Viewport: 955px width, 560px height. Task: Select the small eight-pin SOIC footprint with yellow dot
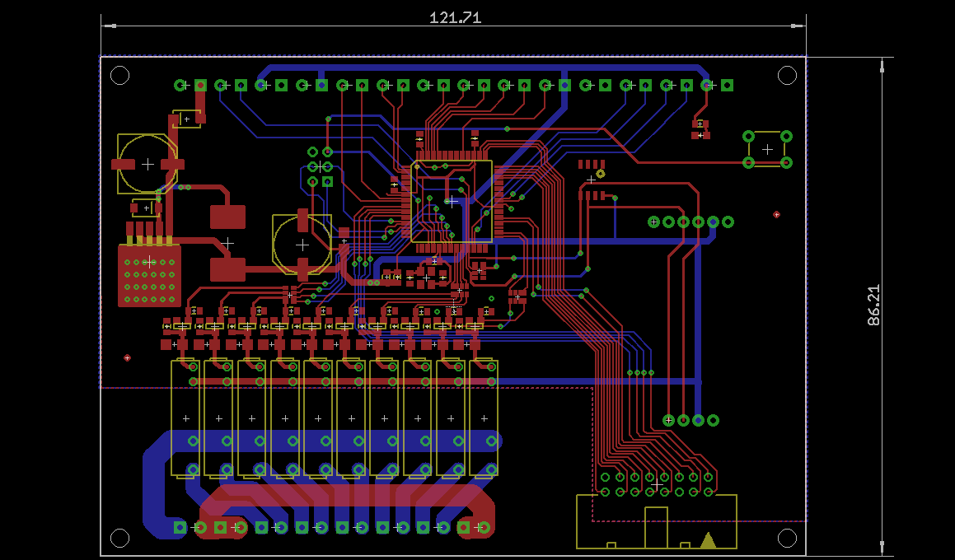592,180
